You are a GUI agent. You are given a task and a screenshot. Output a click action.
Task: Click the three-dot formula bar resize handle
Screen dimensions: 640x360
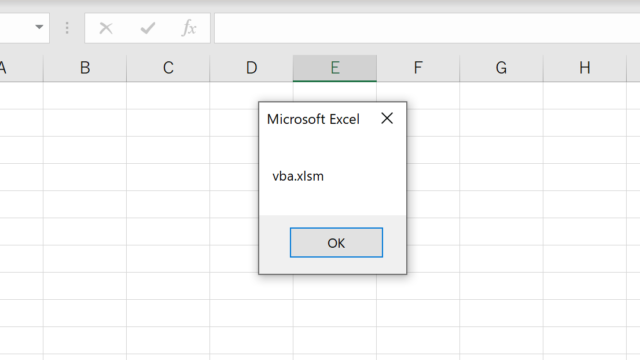pos(67,28)
